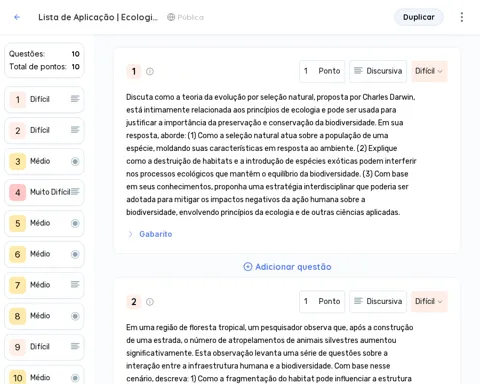Click the Total de pontos label
This screenshot has height=384, width=480.
tap(38, 67)
